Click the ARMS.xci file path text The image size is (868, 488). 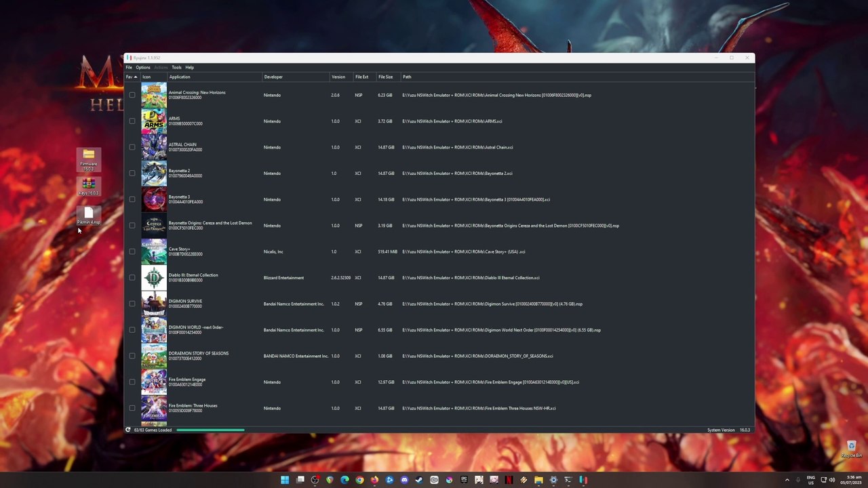pos(452,121)
